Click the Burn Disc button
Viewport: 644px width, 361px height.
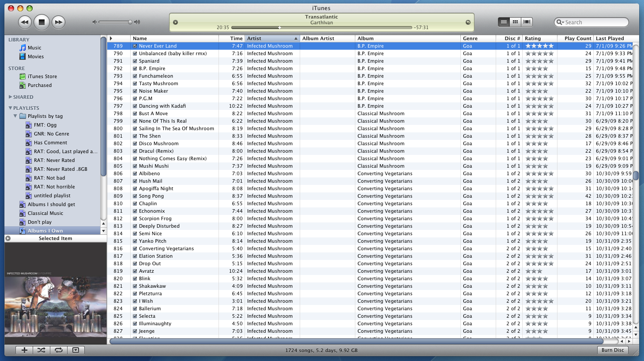613,350
